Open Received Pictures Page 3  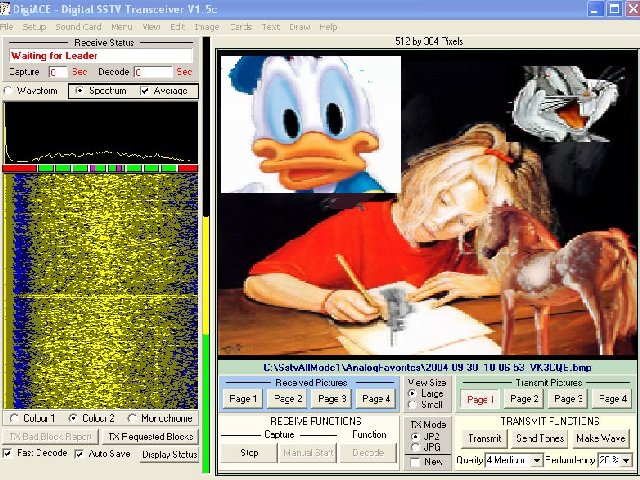point(332,399)
